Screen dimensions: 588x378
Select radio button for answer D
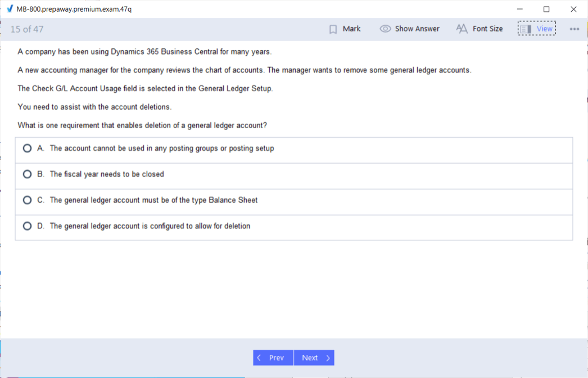pyautogui.click(x=27, y=226)
